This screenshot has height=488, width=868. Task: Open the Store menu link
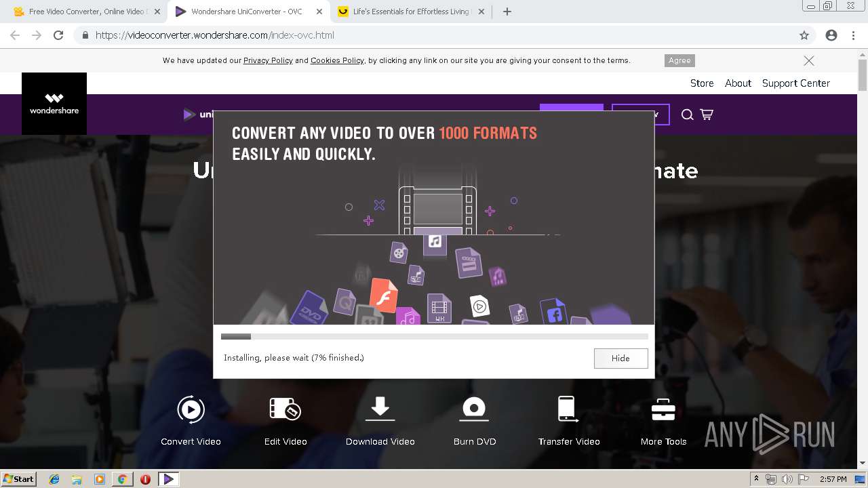(702, 83)
